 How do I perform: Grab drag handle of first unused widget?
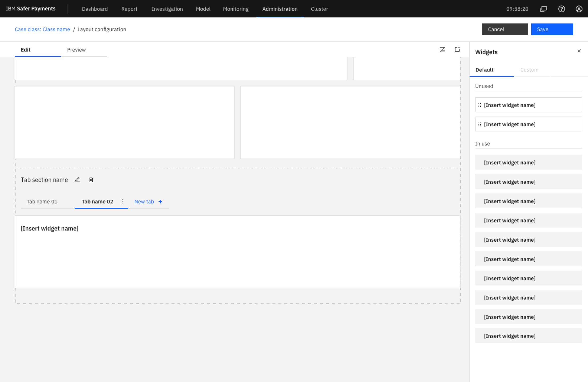pos(480,105)
